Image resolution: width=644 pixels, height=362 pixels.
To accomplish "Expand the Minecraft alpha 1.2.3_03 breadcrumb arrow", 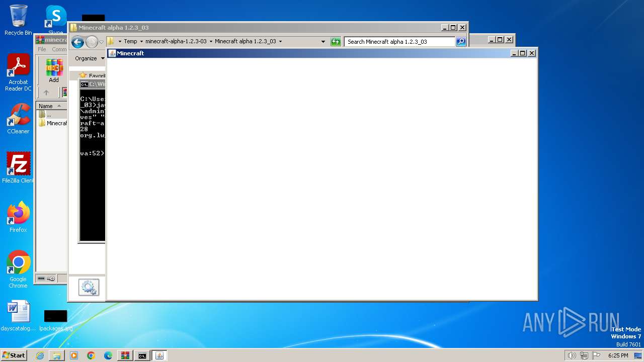I will [280, 42].
